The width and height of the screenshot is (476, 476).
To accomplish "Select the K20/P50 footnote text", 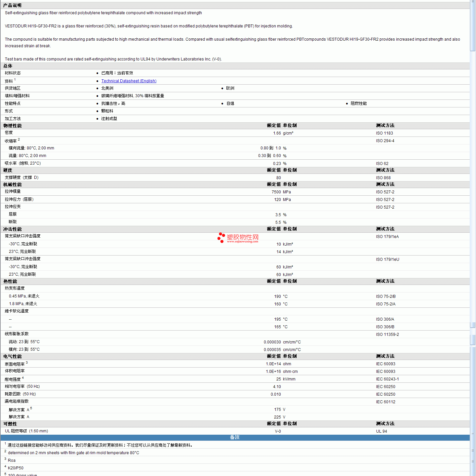I will pyautogui.click(x=16, y=468).
